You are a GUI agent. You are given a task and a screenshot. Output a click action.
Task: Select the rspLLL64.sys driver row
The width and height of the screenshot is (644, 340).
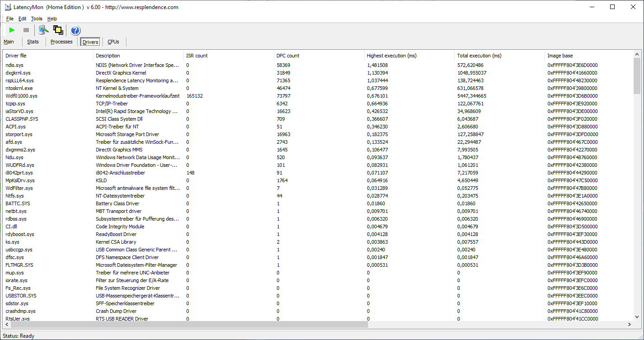point(318,80)
